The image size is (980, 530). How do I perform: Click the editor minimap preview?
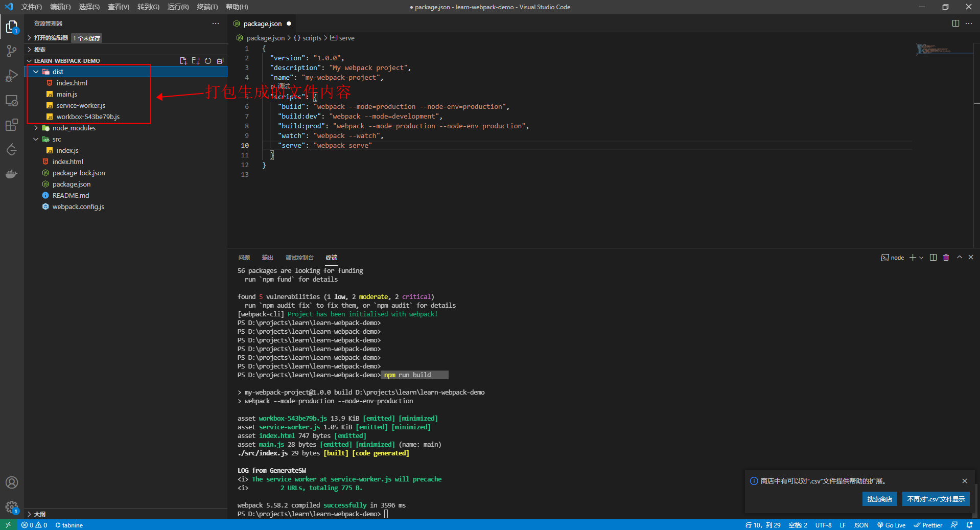tap(943, 49)
